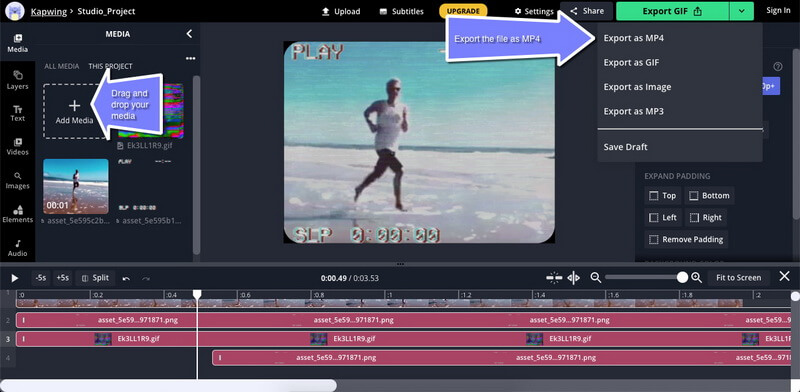Image resolution: width=800 pixels, height=392 pixels.
Task: Click the Split button
Action: pyautogui.click(x=95, y=278)
